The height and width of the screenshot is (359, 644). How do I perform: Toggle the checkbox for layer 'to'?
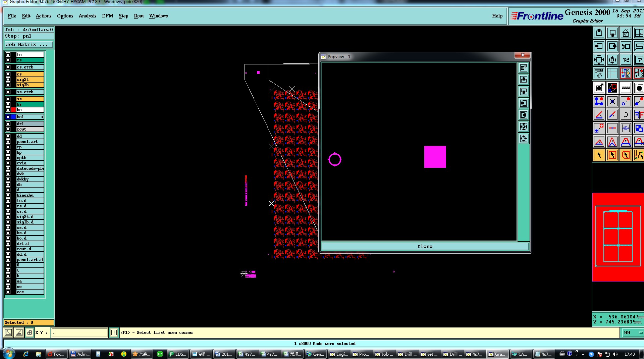pyautogui.click(x=8, y=55)
